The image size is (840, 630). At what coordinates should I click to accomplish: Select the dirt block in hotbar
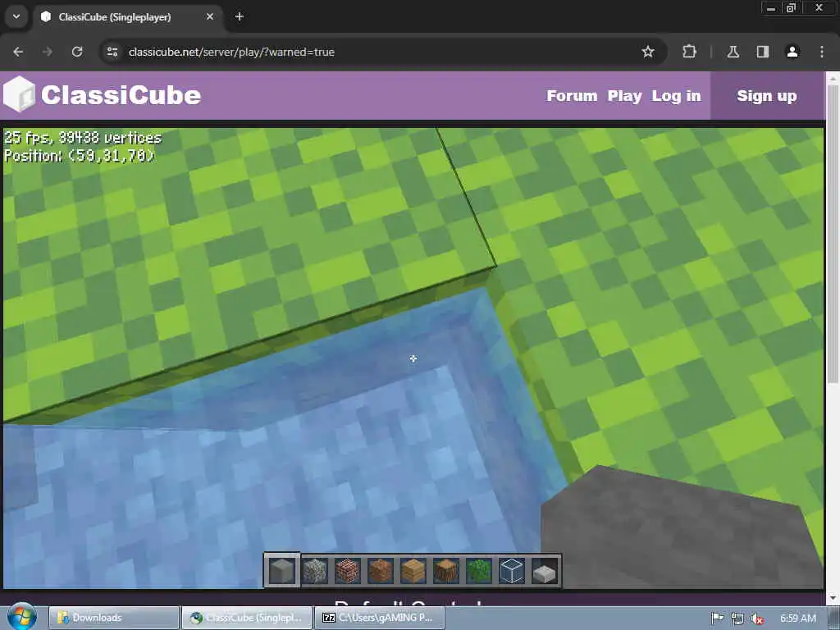(381, 571)
